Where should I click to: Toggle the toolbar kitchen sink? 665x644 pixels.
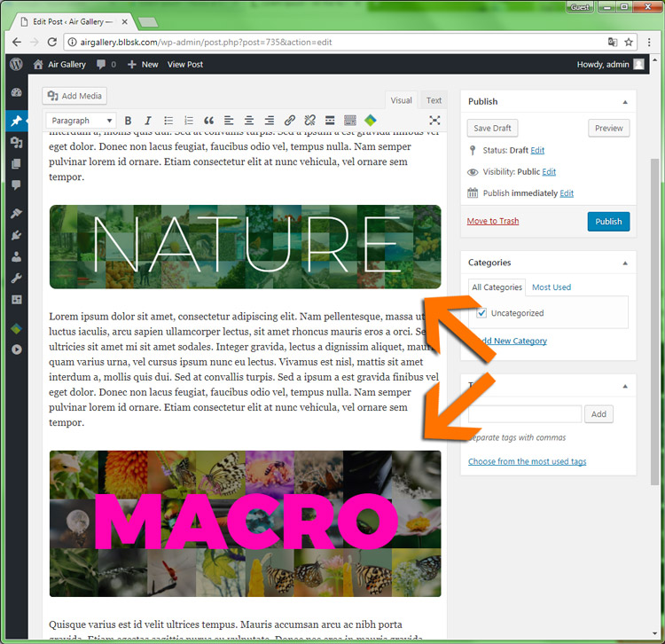coord(350,121)
